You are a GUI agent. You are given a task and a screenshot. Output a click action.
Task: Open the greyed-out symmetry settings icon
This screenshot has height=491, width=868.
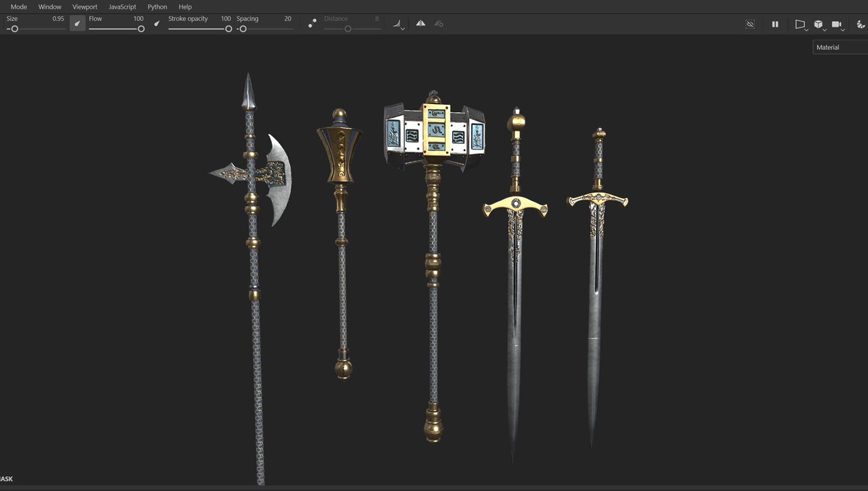[x=438, y=24]
